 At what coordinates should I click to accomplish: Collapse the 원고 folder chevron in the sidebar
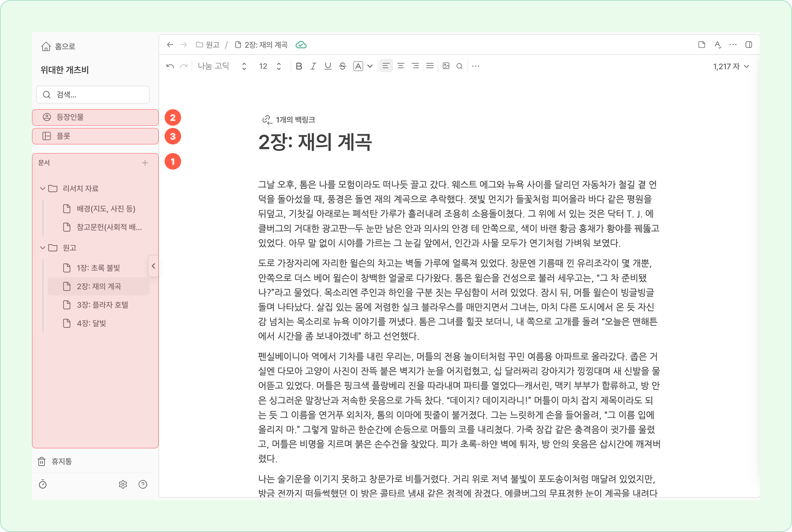tap(43, 248)
